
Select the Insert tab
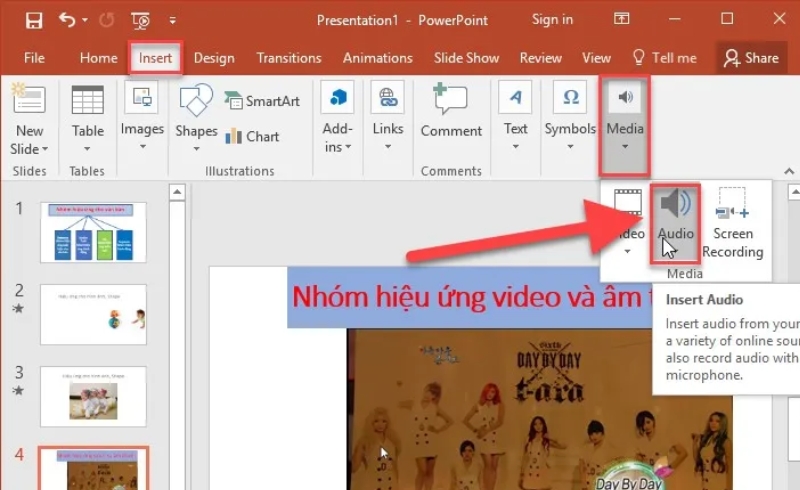pyautogui.click(x=155, y=58)
